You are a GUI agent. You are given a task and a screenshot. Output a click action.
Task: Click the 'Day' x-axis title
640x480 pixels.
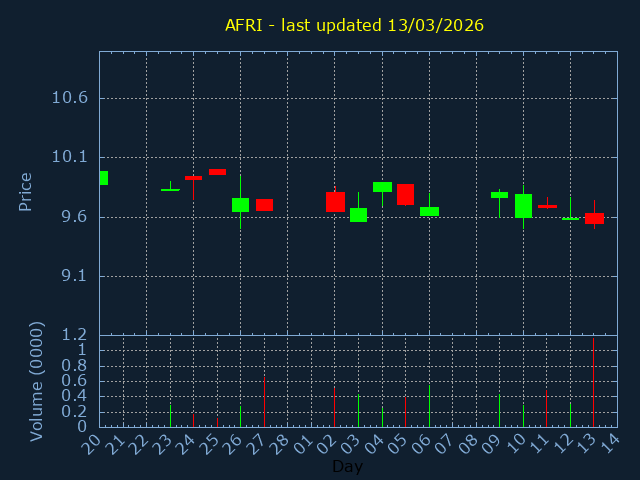[347, 466]
